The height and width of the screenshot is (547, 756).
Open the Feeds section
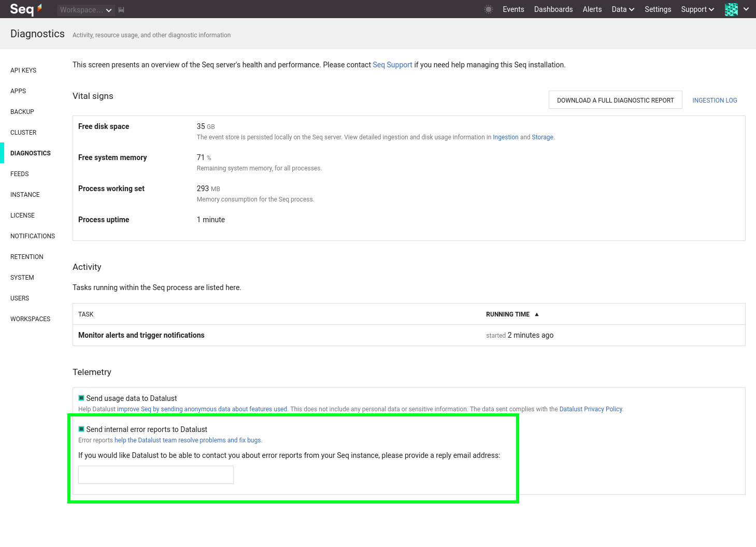(20, 174)
